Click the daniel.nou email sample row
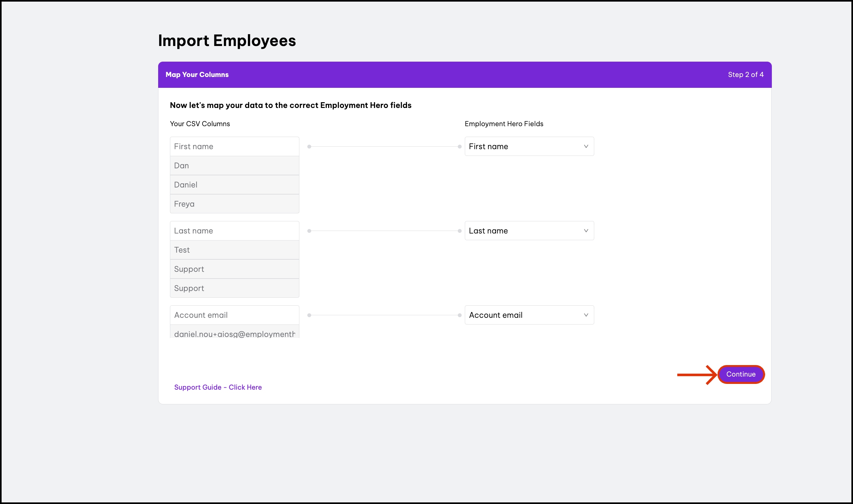 coord(234,333)
